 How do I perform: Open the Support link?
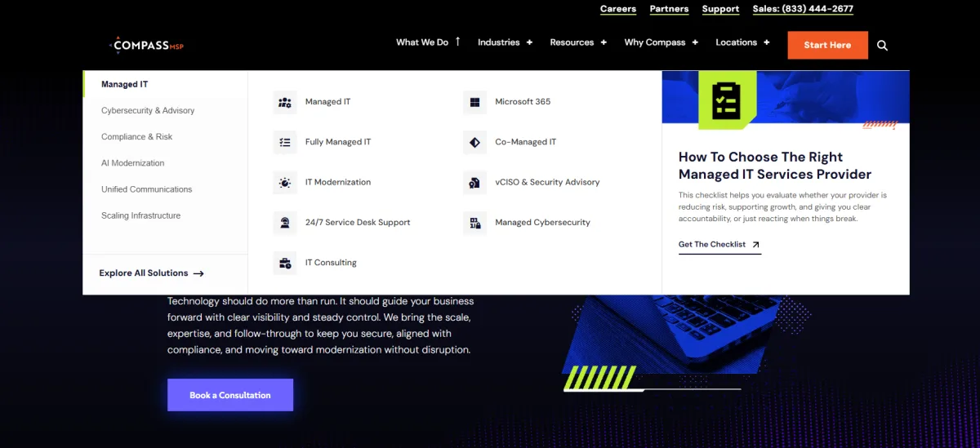[x=720, y=9]
